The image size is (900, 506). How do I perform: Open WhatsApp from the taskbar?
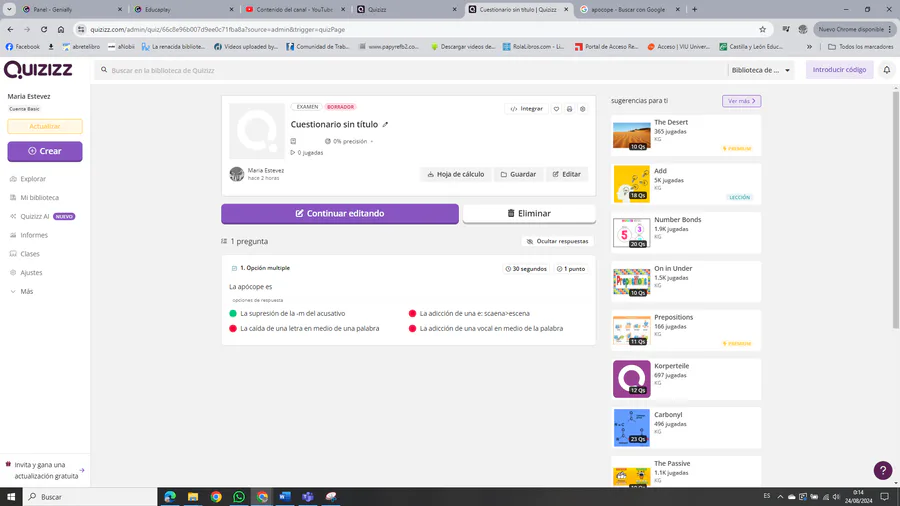point(239,497)
